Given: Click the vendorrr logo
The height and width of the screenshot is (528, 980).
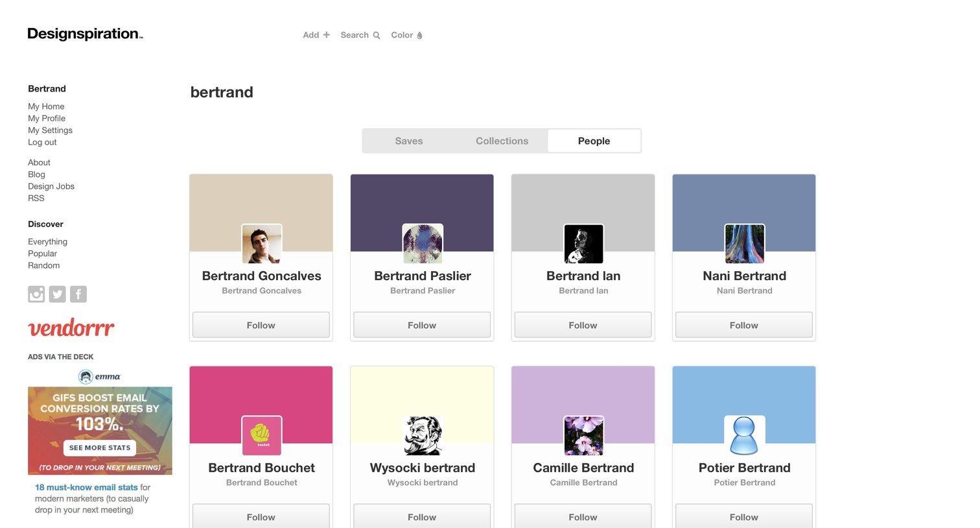Looking at the screenshot, I should tap(71, 328).
